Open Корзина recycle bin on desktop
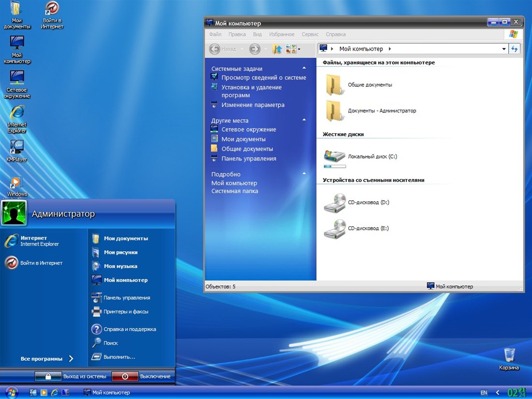This screenshot has height=399, width=532. (x=509, y=355)
